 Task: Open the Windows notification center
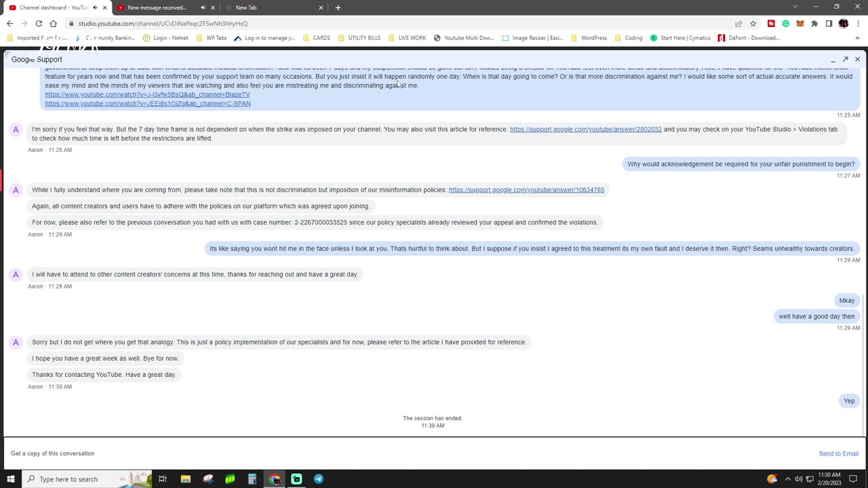[x=853, y=479]
